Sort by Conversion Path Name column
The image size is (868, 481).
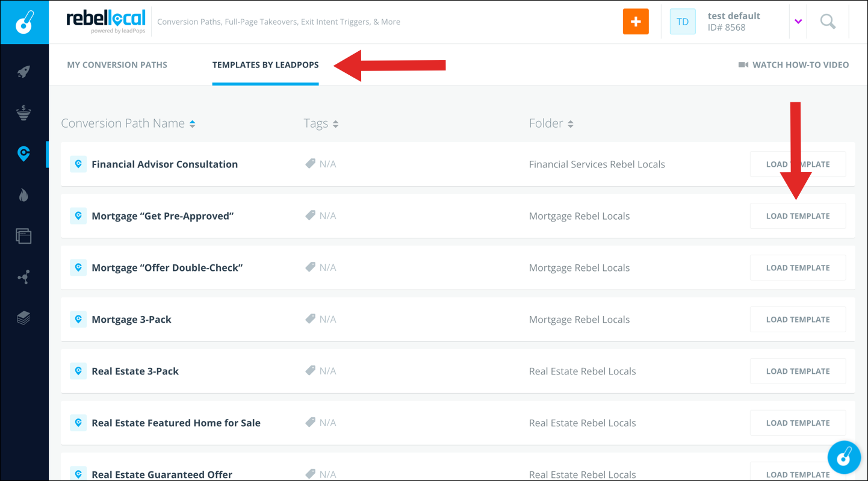pos(128,123)
